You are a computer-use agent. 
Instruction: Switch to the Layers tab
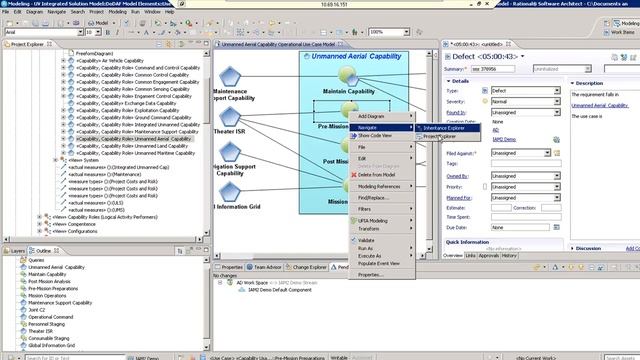coord(14,251)
